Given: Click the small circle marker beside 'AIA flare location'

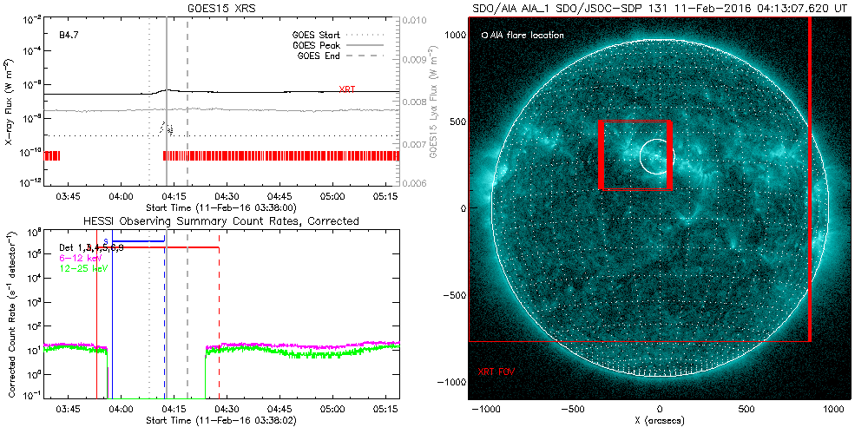Looking at the screenshot, I should tap(483, 36).
